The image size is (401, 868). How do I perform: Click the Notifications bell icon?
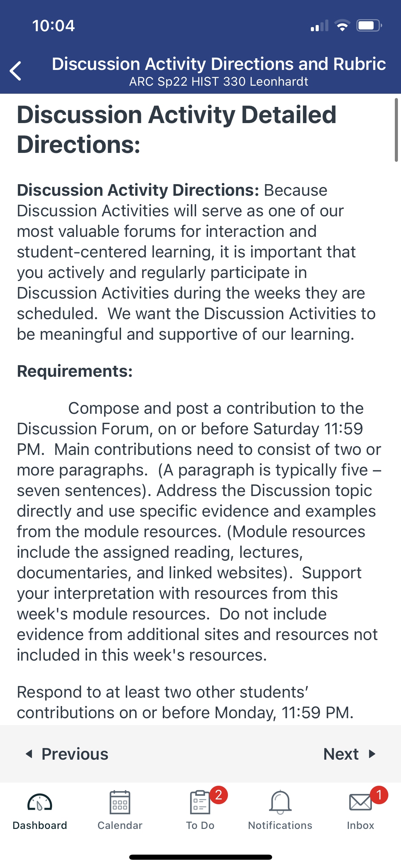[280, 802]
